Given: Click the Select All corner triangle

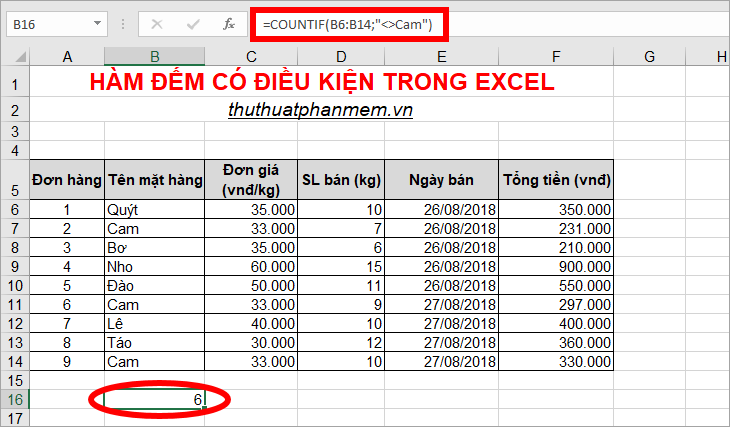Looking at the screenshot, I should pos(20,57).
